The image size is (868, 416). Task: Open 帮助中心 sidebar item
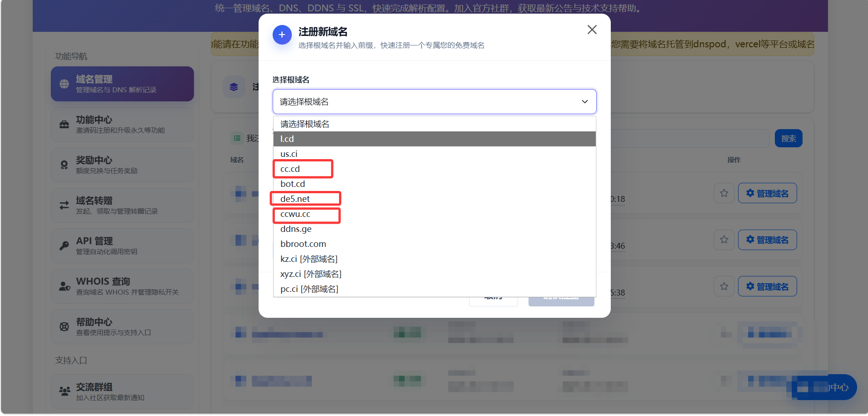[122, 326]
